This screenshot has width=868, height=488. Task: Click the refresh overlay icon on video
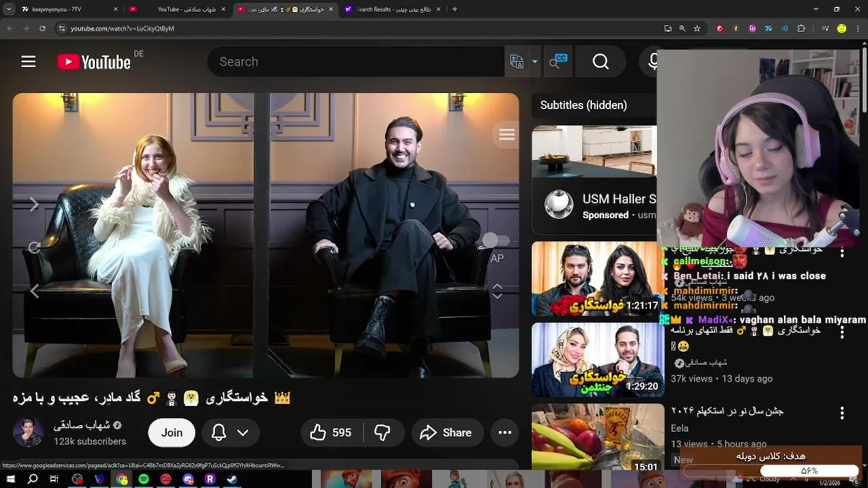[x=34, y=247]
